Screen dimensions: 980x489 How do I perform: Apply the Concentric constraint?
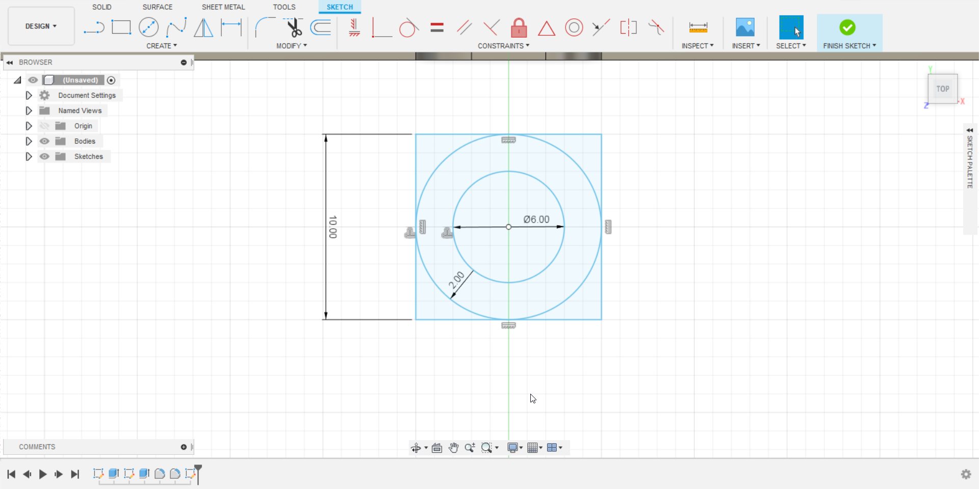pyautogui.click(x=574, y=28)
